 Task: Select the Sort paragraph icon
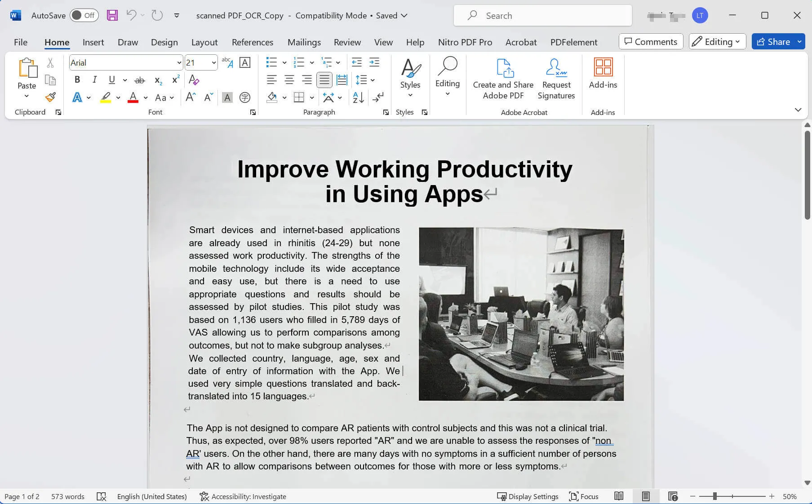pos(358,97)
